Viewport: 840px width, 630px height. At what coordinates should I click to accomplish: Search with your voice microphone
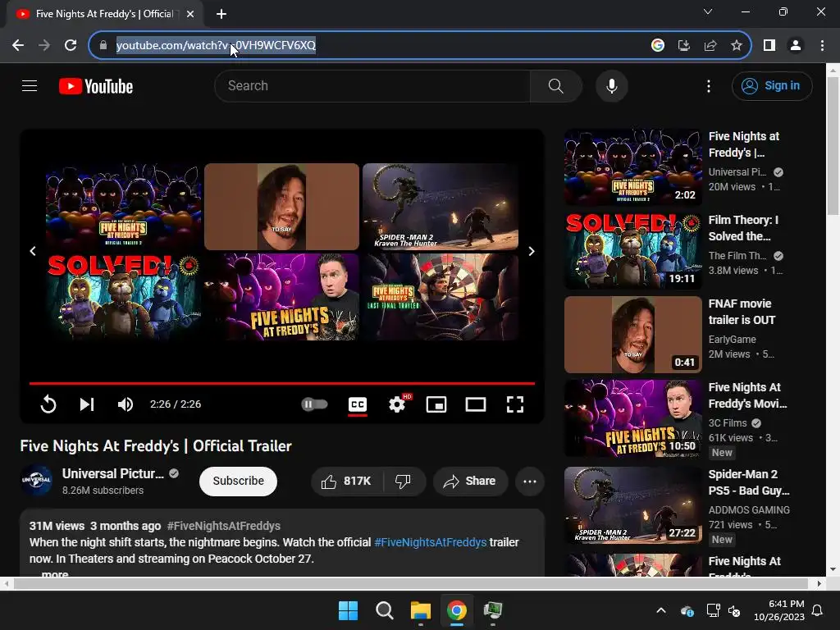coord(612,85)
